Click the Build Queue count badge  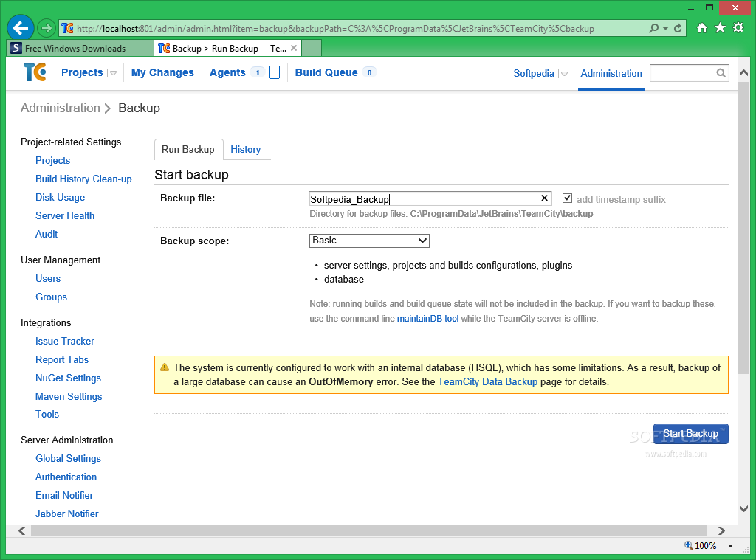coord(369,72)
